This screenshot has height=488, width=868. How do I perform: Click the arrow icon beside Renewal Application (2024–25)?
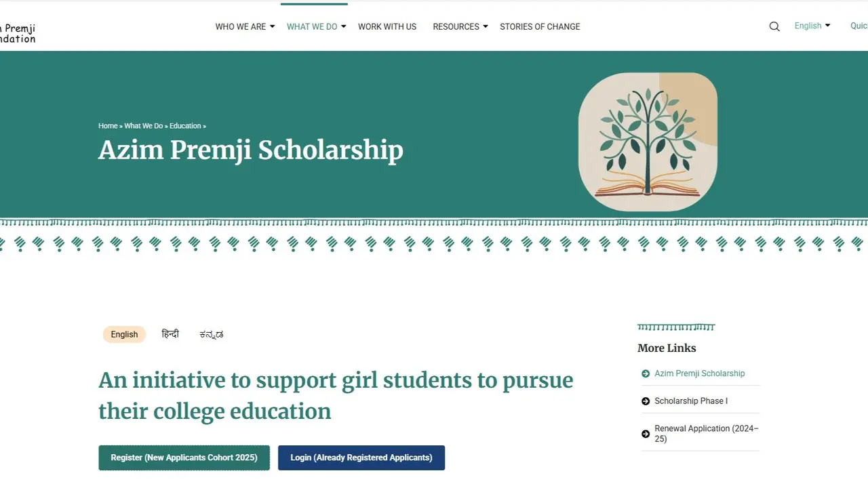[644, 433]
